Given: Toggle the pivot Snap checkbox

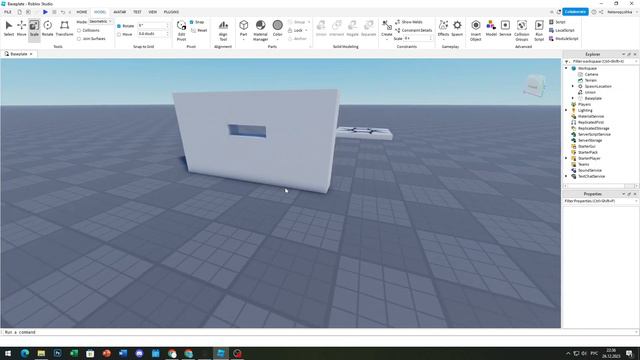Looking at the screenshot, I should click(x=191, y=22).
